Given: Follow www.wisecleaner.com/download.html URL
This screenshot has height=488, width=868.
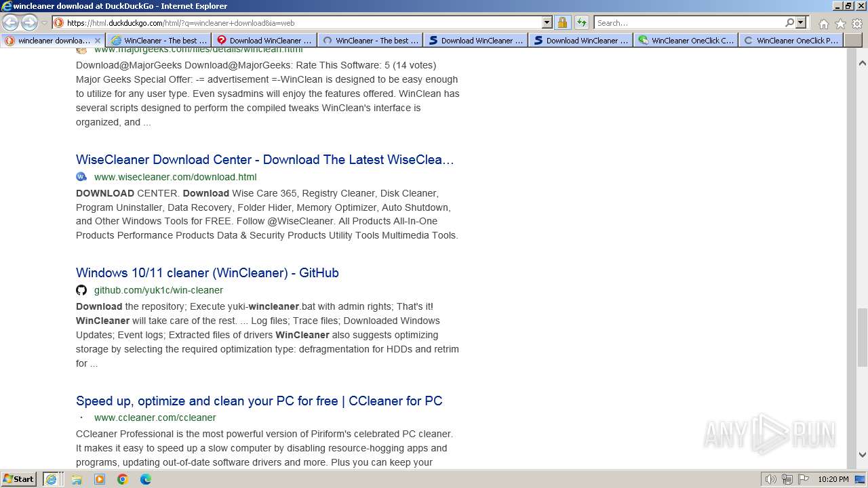Looking at the screenshot, I should pos(175,177).
